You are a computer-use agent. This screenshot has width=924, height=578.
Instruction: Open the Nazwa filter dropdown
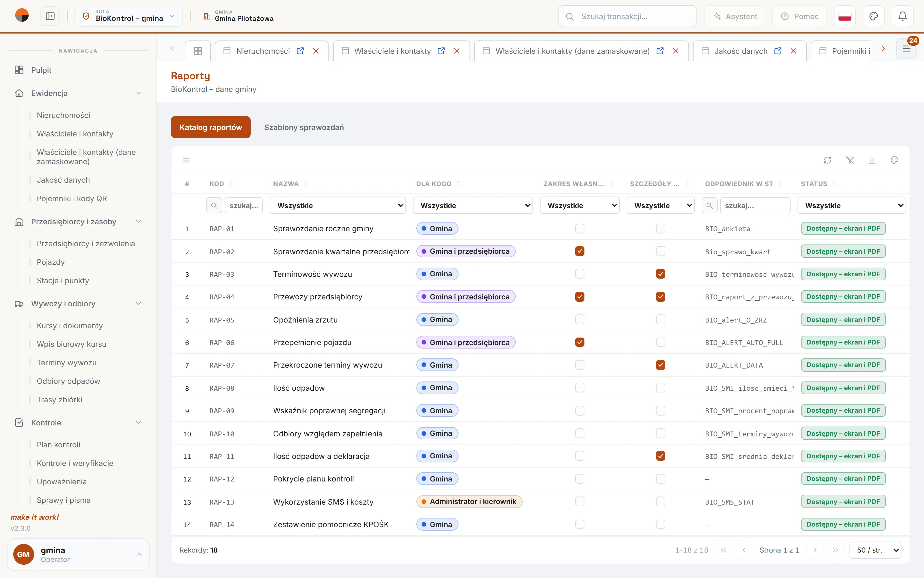click(338, 205)
